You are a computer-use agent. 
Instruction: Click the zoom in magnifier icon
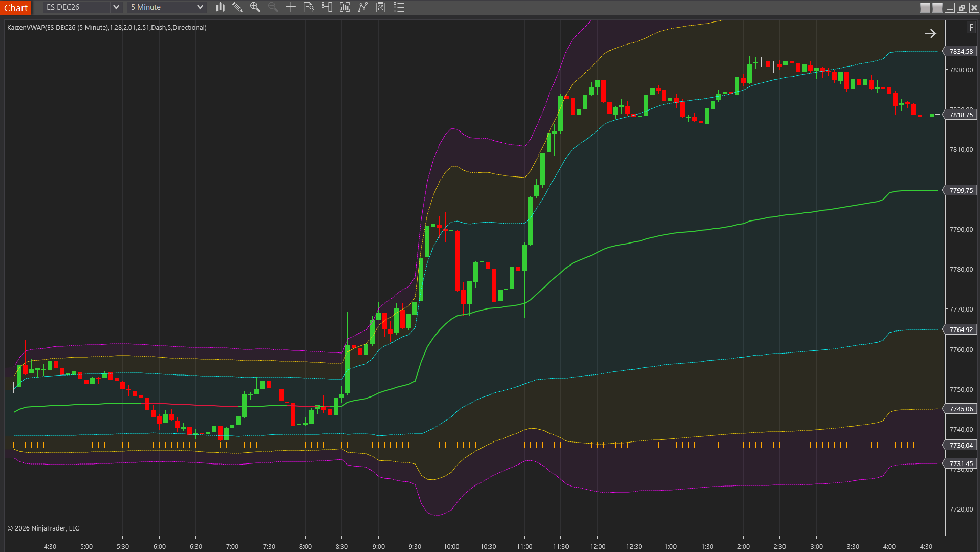(255, 7)
